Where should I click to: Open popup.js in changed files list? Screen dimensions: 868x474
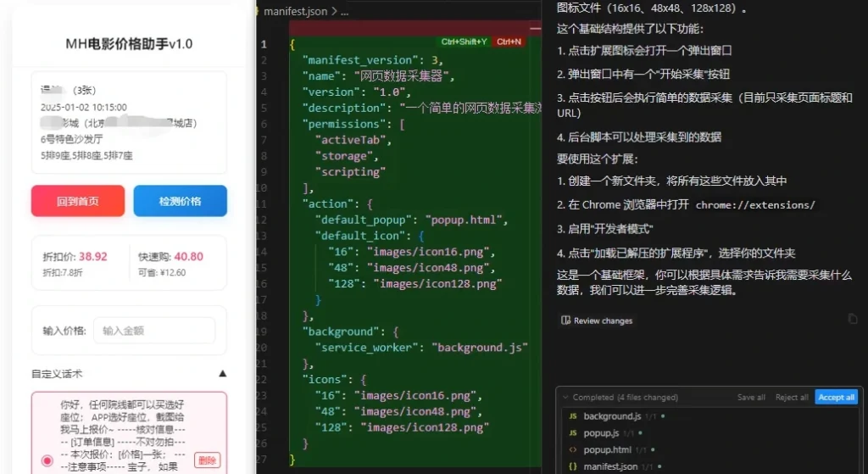click(601, 433)
